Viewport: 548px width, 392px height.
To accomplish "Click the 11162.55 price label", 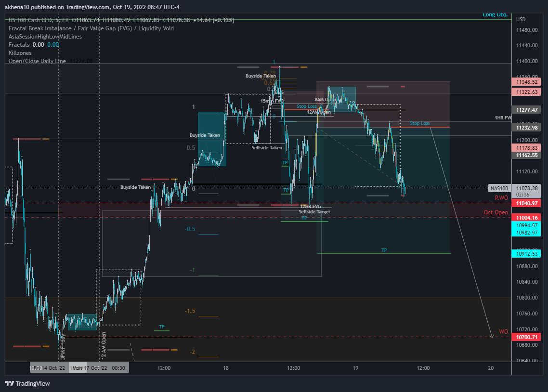I will 526,155.
